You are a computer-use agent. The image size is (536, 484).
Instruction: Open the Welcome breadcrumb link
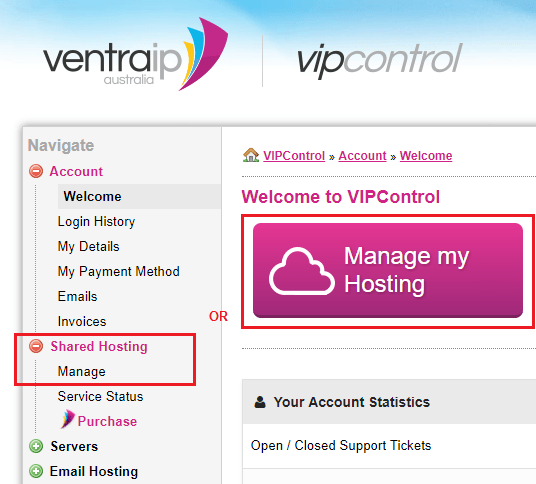click(x=426, y=156)
